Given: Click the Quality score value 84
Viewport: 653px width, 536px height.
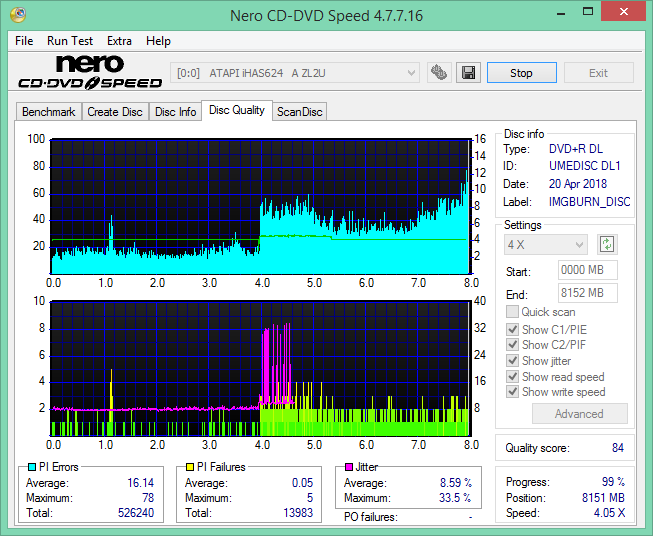Looking at the screenshot, I should pos(618,448).
